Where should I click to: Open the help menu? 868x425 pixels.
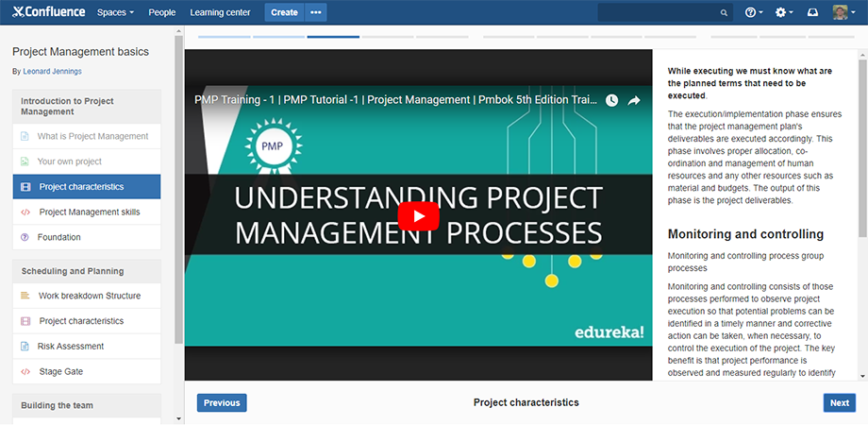[x=754, y=12]
